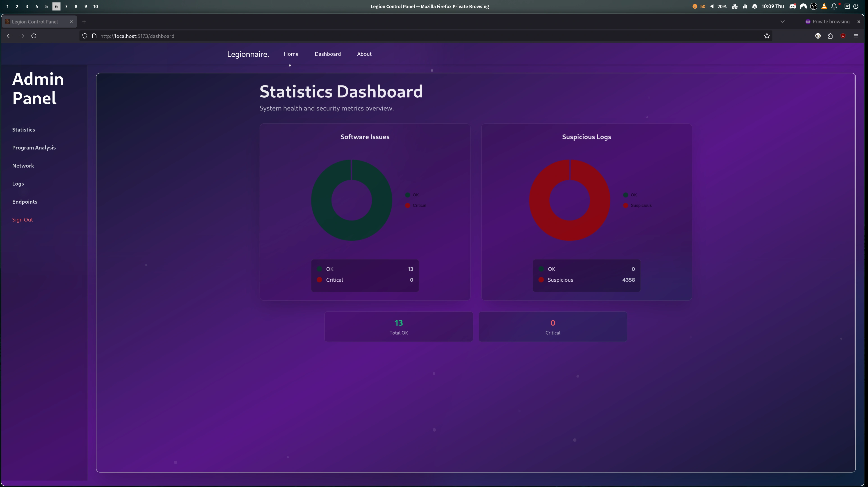This screenshot has height=487, width=868.
Task: Switch to the Dashboard nav item
Action: click(x=327, y=54)
